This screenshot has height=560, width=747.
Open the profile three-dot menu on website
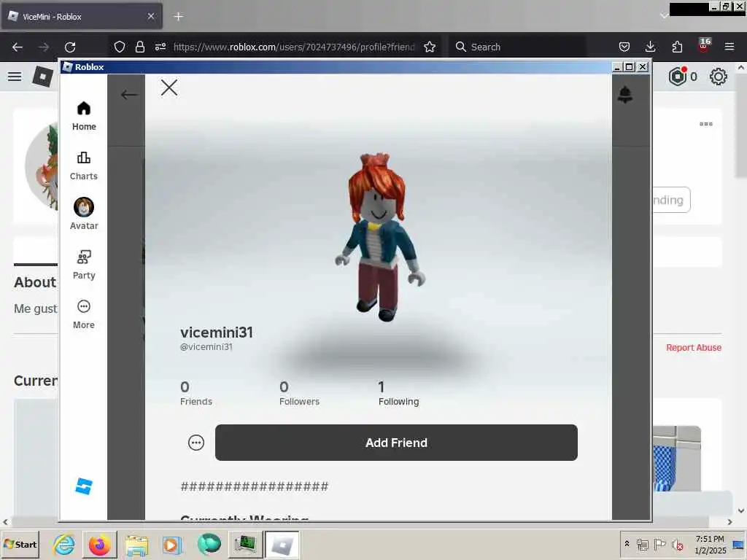(x=706, y=124)
